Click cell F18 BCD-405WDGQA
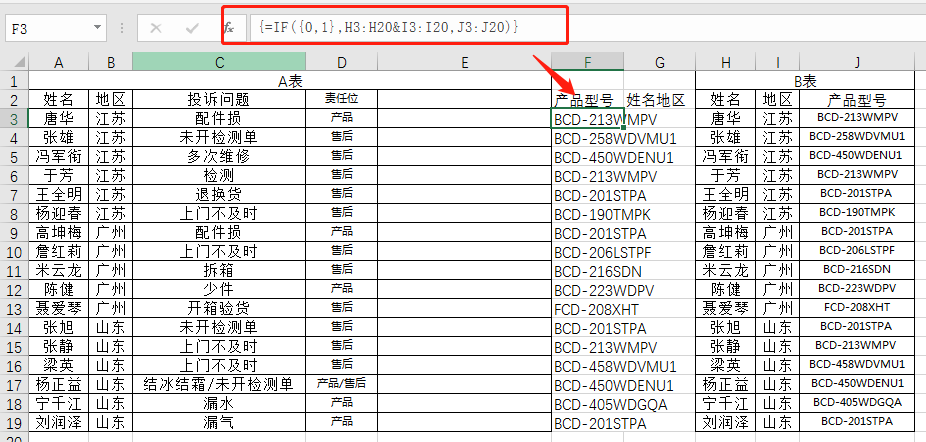 click(x=588, y=404)
